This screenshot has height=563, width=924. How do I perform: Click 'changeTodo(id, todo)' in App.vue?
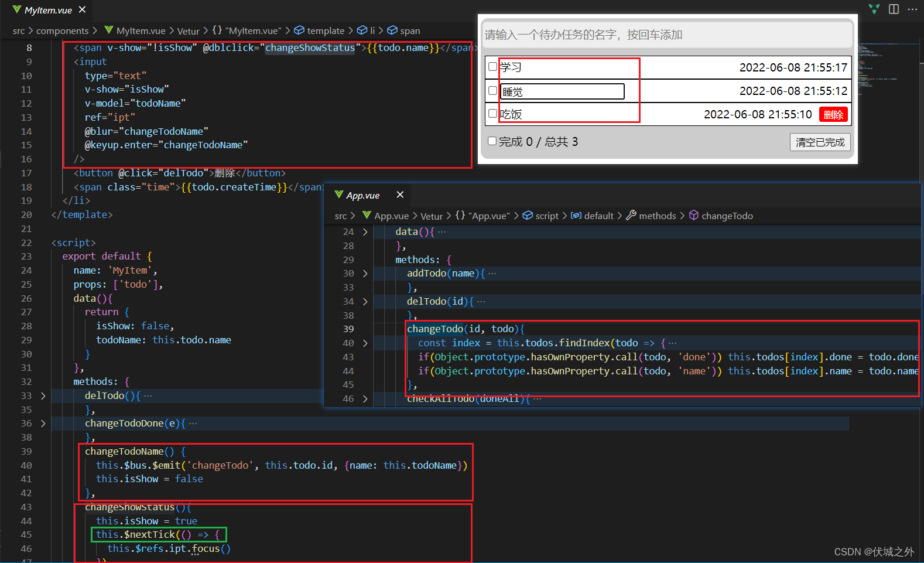(x=463, y=329)
